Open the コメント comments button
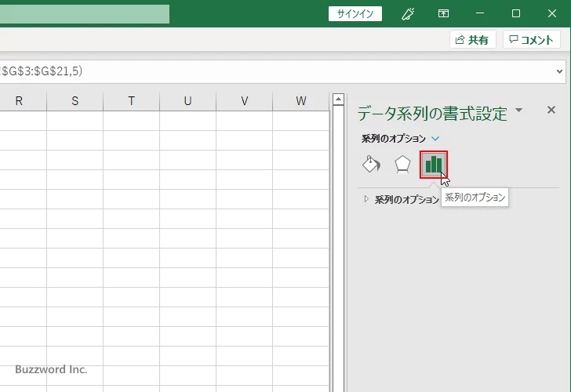 [x=531, y=40]
